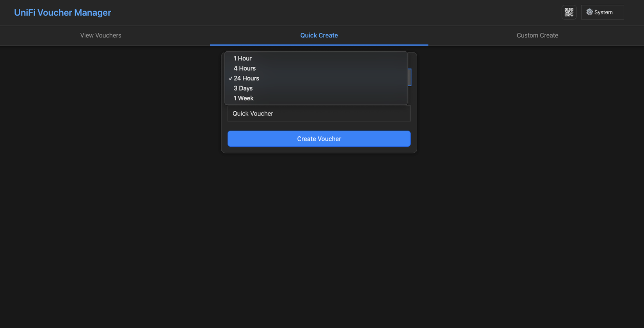Open the QR code scanner icon
The image size is (644, 328).
(x=569, y=12)
